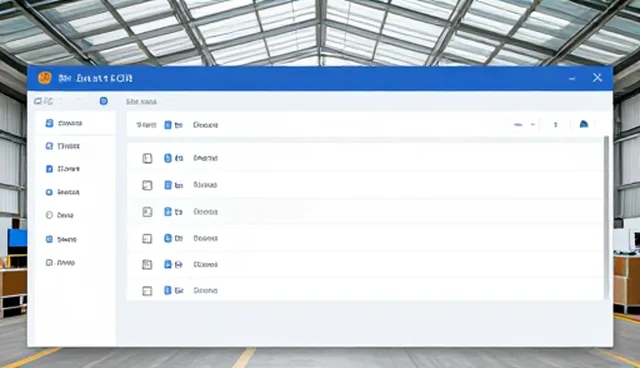This screenshot has width=640, height=368.
Task: Tick the checkbox in the third list row
Action: [147, 212]
